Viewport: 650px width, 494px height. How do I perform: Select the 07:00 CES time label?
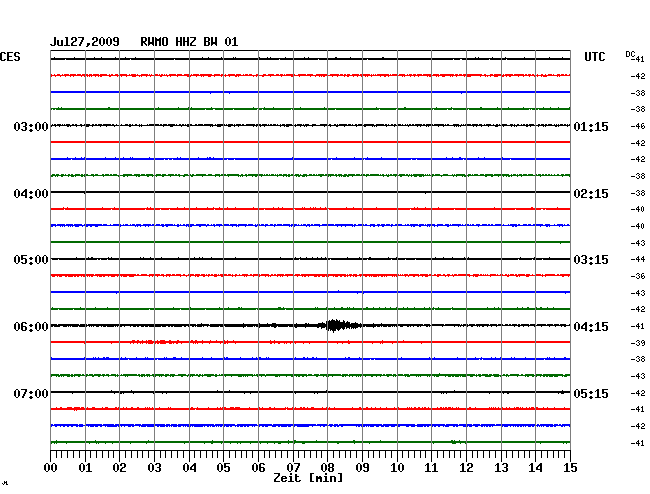[31, 393]
